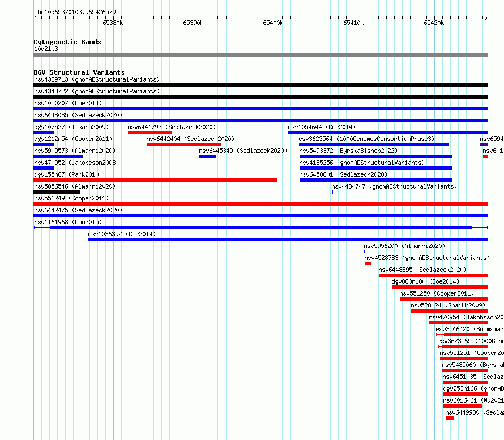Click the red nsv4528783 variant block
The image size is (504, 440).
click(x=368, y=263)
